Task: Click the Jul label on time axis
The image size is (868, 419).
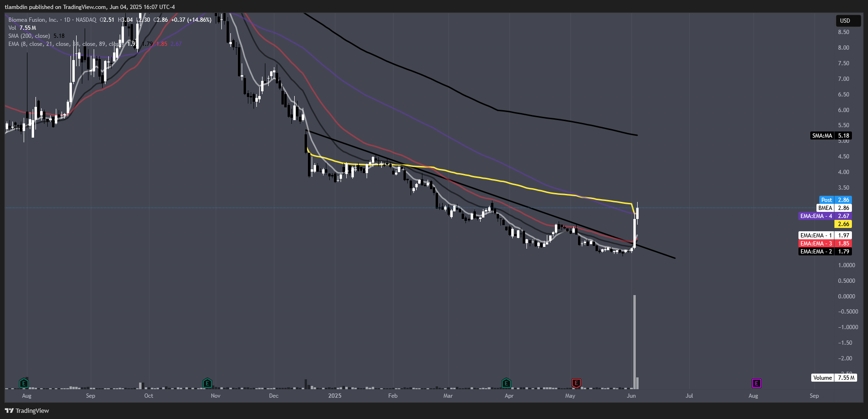Action: (690, 396)
